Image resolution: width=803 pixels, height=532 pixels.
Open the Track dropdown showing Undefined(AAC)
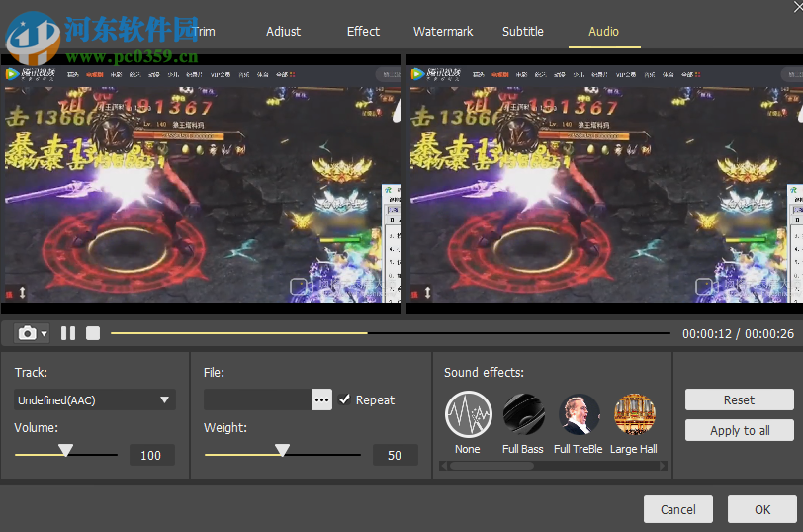[95, 399]
